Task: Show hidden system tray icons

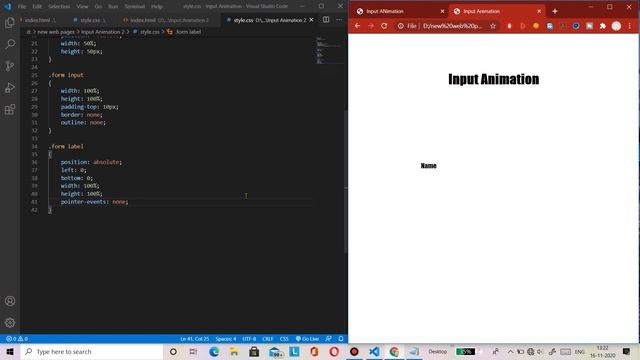Action: 510,351
